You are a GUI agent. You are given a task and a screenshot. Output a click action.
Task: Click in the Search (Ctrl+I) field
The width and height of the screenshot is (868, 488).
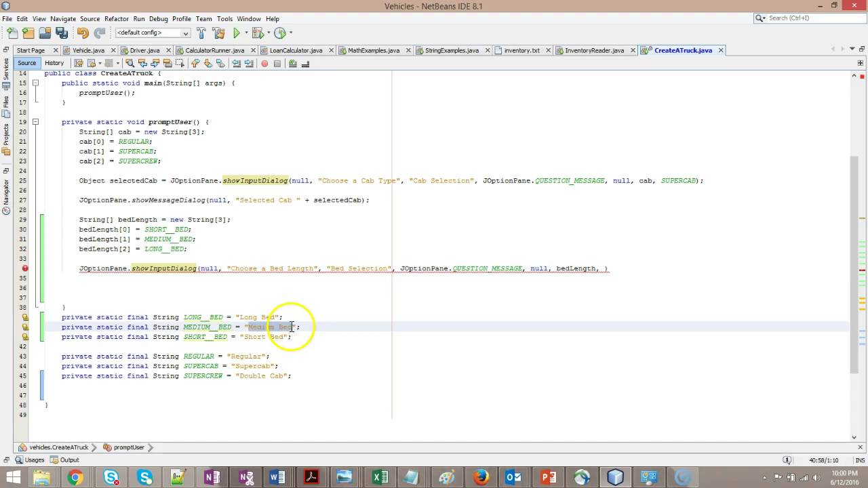[808, 18]
